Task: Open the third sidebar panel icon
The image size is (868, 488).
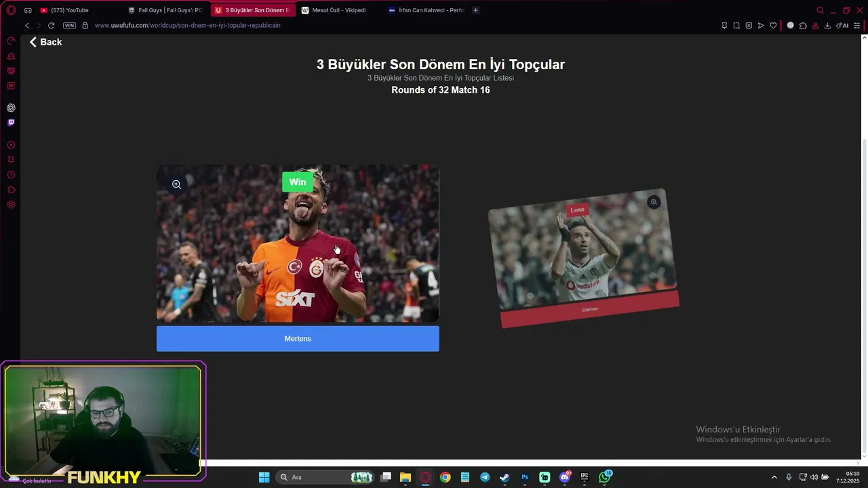Action: pos(11,71)
